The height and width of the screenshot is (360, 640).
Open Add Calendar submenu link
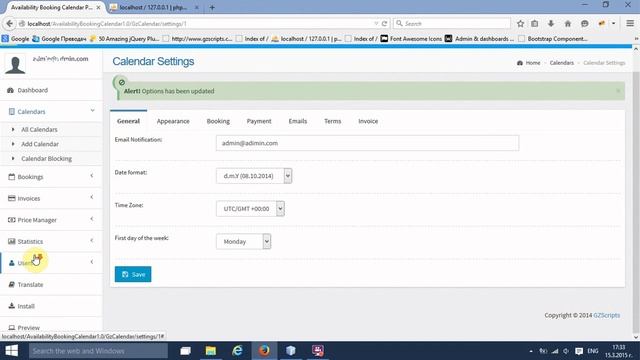coord(40,144)
